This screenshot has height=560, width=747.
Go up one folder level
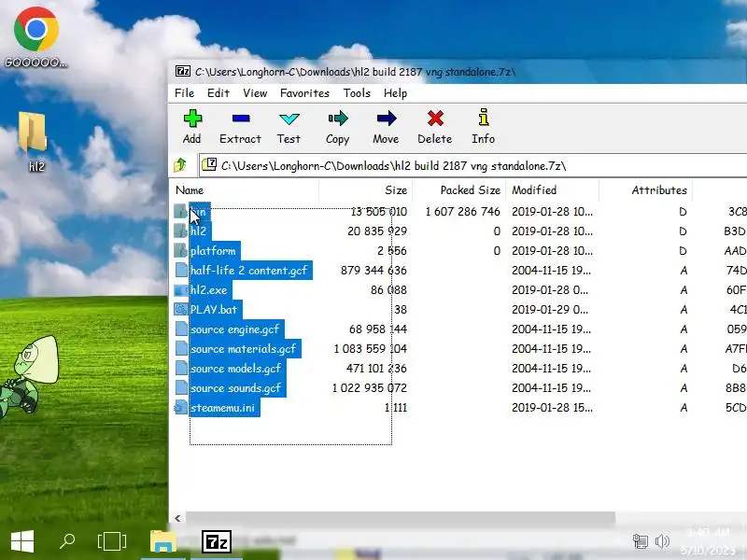point(180,165)
